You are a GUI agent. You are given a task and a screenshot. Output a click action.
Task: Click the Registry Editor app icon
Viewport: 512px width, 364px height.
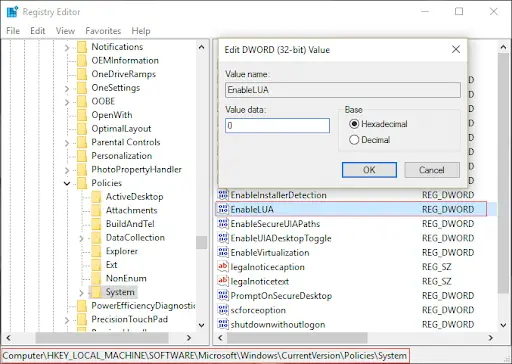[12, 12]
